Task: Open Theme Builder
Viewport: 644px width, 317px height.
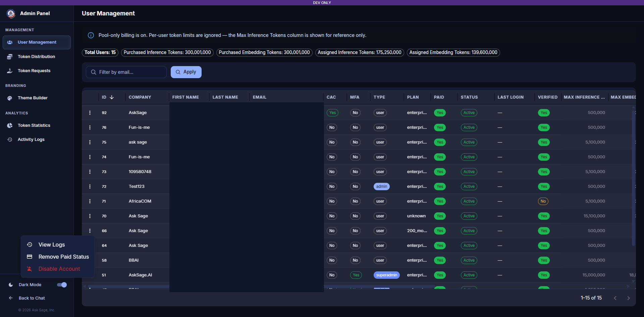Action: tap(37, 98)
